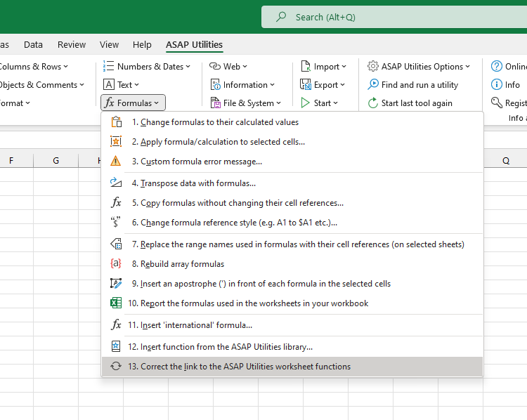527x420 pixels.
Task: Choose Change formulas to their calculated values
Action: (292, 122)
